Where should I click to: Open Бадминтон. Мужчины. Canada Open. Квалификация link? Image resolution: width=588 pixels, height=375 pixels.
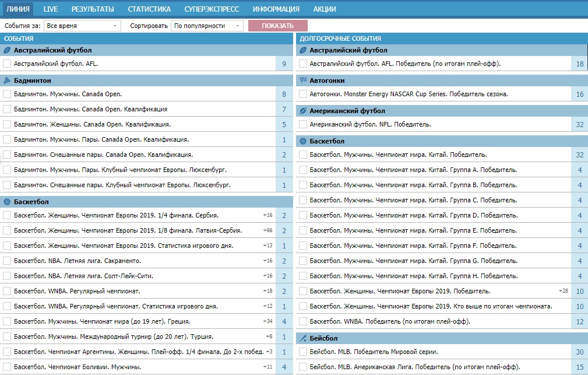(91, 109)
